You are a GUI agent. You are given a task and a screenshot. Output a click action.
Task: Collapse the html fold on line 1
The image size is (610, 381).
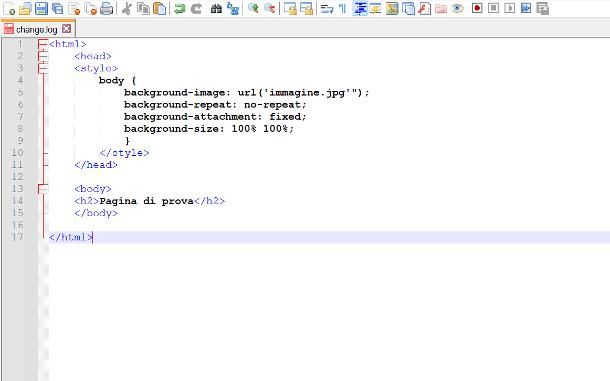click(x=43, y=44)
